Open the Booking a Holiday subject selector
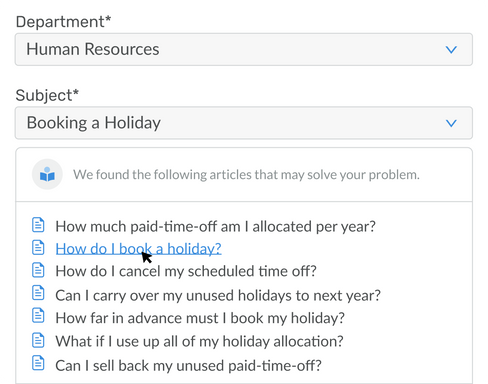 point(244,123)
